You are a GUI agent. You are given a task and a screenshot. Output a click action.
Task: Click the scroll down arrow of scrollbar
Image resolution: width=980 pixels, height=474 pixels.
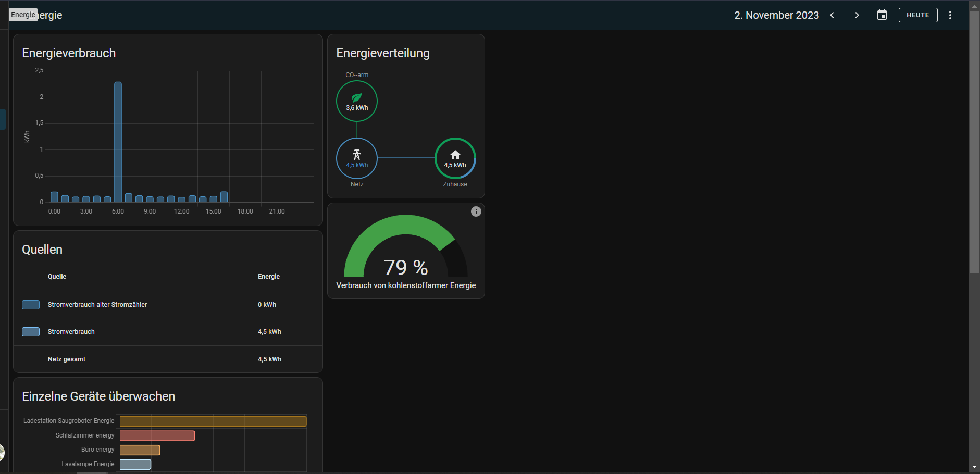pyautogui.click(x=974, y=467)
